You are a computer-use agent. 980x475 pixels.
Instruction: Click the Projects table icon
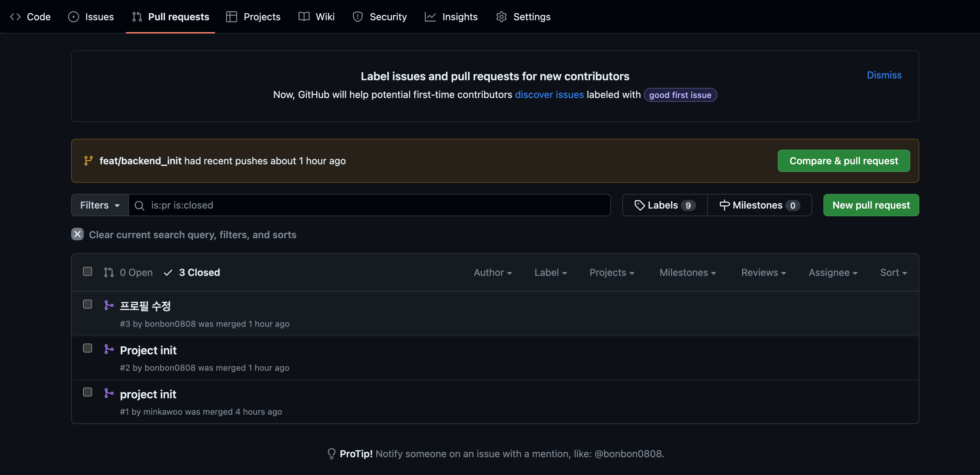click(x=231, y=17)
